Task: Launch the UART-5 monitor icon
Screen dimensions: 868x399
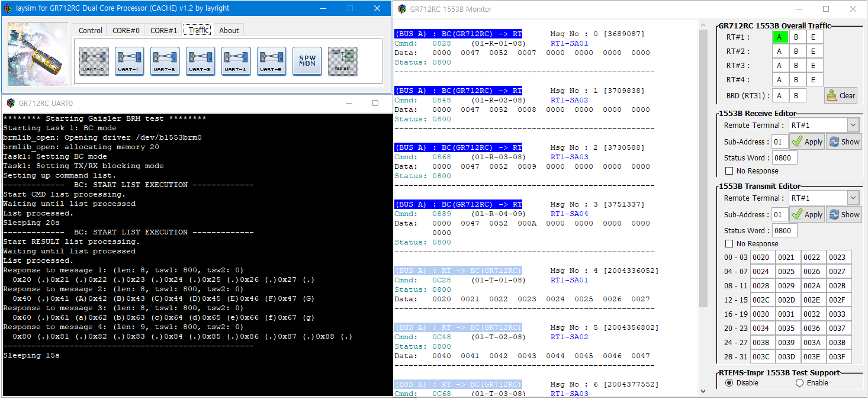Action: click(271, 61)
